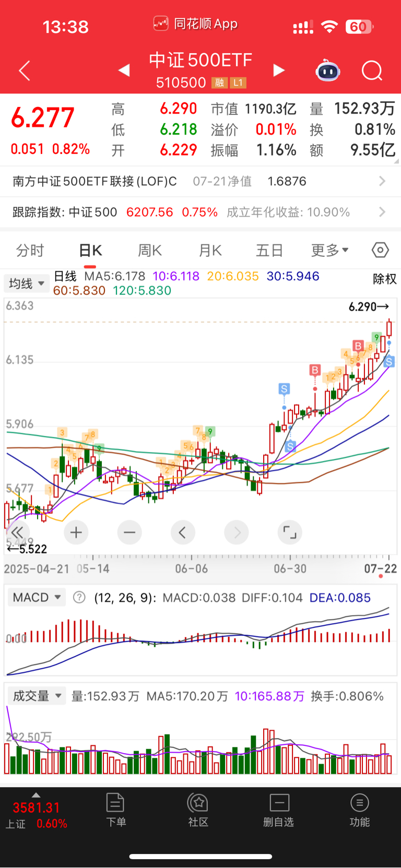The image size is (401, 868).
Task: Tap the red B buy marker near 6.135
Action: click(x=358, y=346)
